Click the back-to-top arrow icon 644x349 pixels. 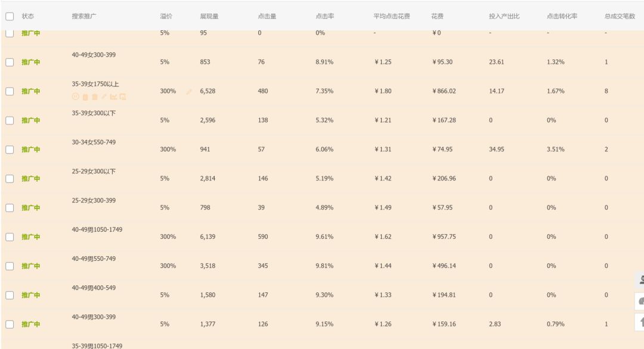click(640, 322)
